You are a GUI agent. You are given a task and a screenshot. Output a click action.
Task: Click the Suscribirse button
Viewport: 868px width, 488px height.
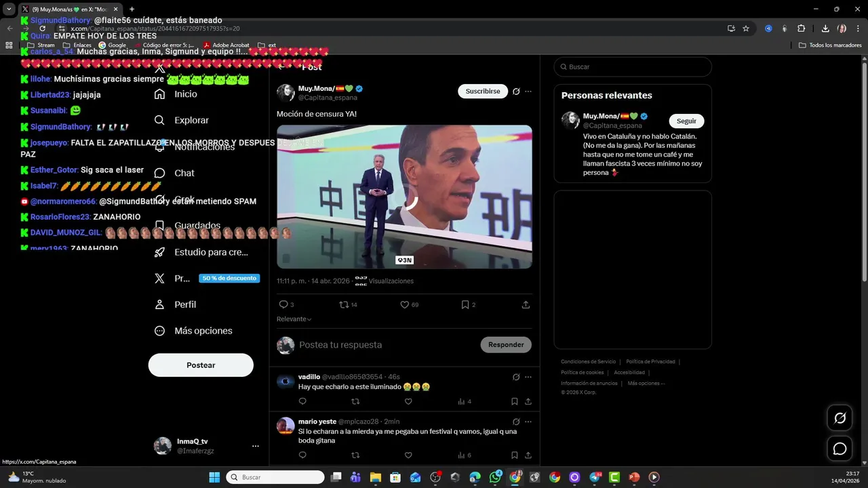pyautogui.click(x=483, y=91)
